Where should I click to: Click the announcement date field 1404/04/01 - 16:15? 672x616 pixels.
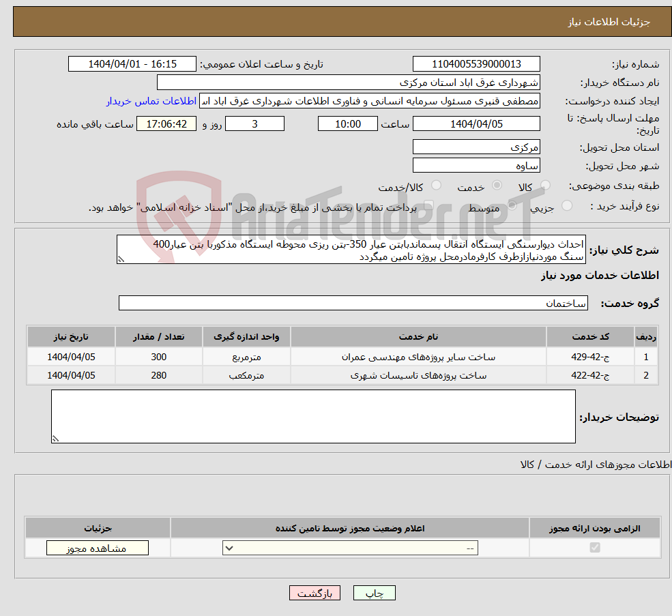pos(132,64)
